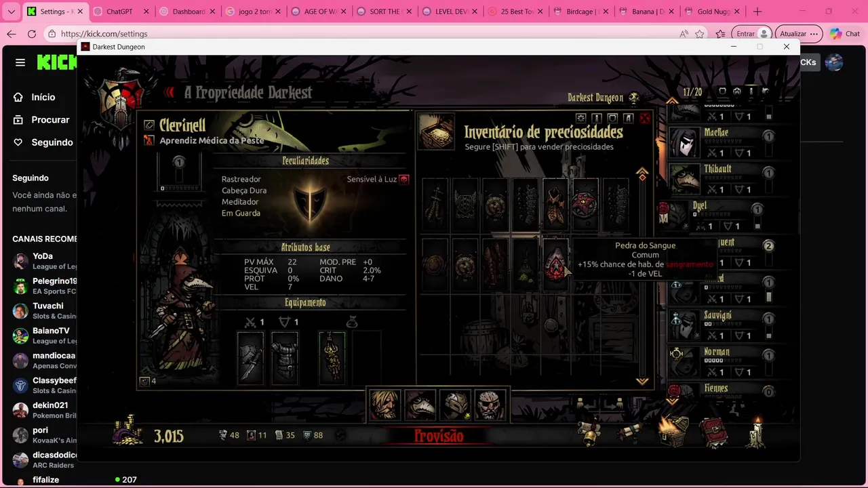Click the second filter icon above trinket inventory

[x=597, y=119]
